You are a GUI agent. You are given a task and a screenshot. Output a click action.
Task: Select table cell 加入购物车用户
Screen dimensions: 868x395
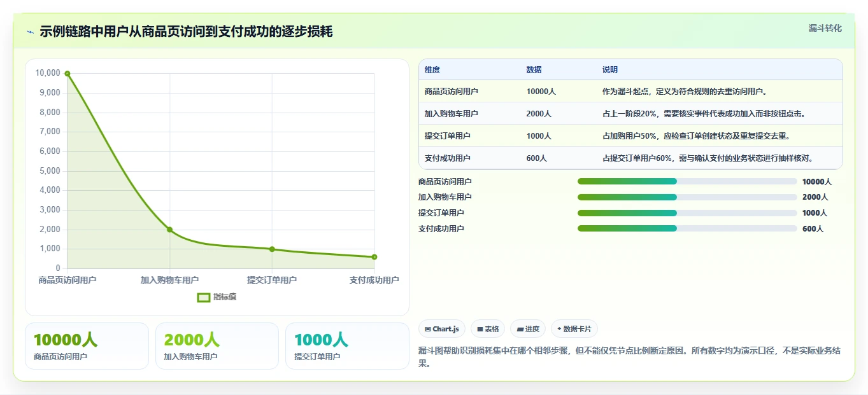click(452, 114)
